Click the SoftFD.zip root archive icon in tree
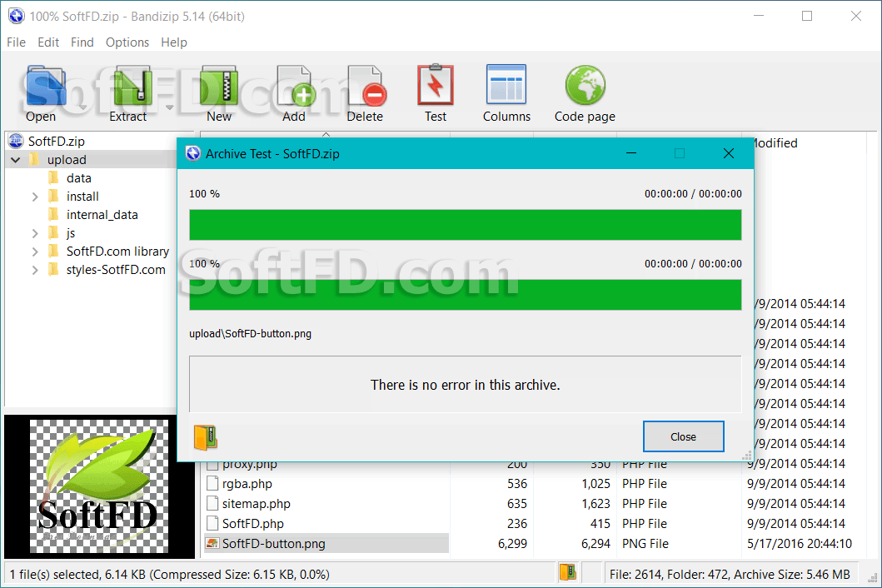The height and width of the screenshot is (588, 882). (16, 141)
